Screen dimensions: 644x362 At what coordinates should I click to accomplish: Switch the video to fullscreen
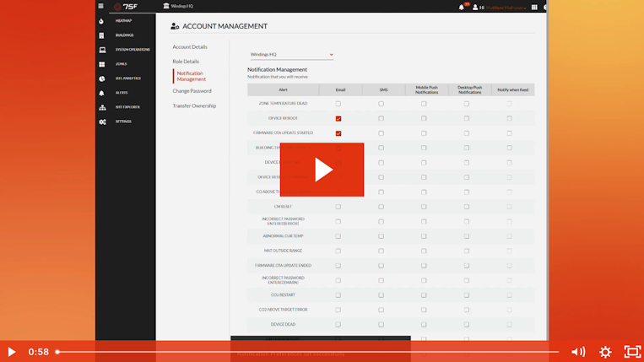pyautogui.click(x=632, y=352)
